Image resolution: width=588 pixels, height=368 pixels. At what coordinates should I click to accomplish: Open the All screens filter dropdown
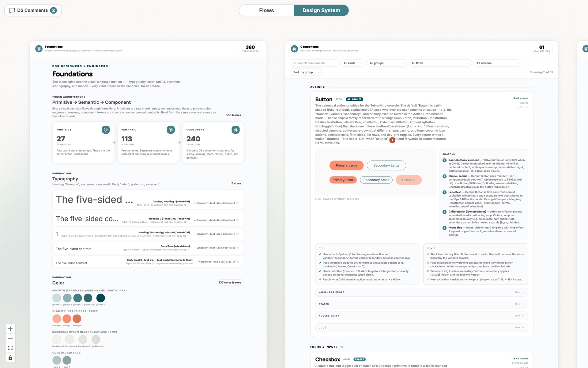[x=497, y=63]
